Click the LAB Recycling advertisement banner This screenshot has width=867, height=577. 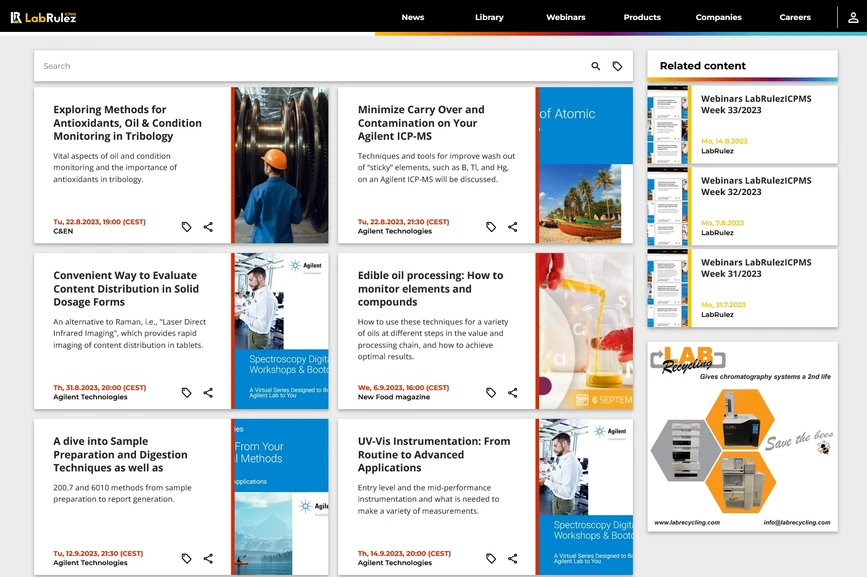(742, 437)
